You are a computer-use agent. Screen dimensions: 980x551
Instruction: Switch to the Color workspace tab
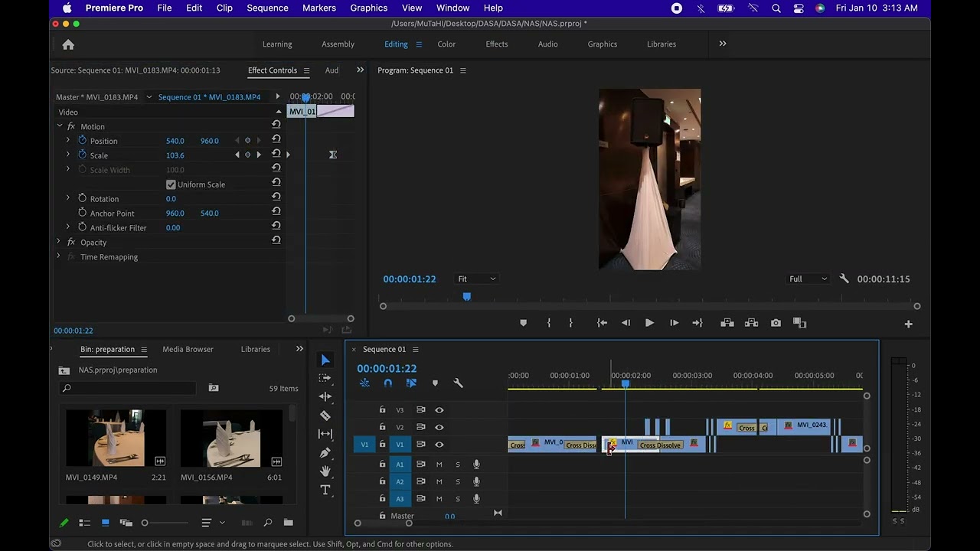[x=446, y=44]
